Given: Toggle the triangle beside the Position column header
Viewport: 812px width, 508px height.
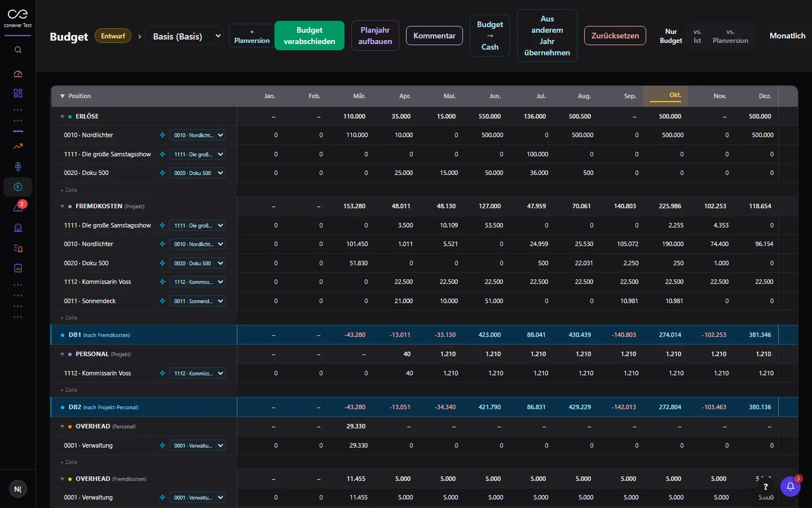Looking at the screenshot, I should [62, 97].
